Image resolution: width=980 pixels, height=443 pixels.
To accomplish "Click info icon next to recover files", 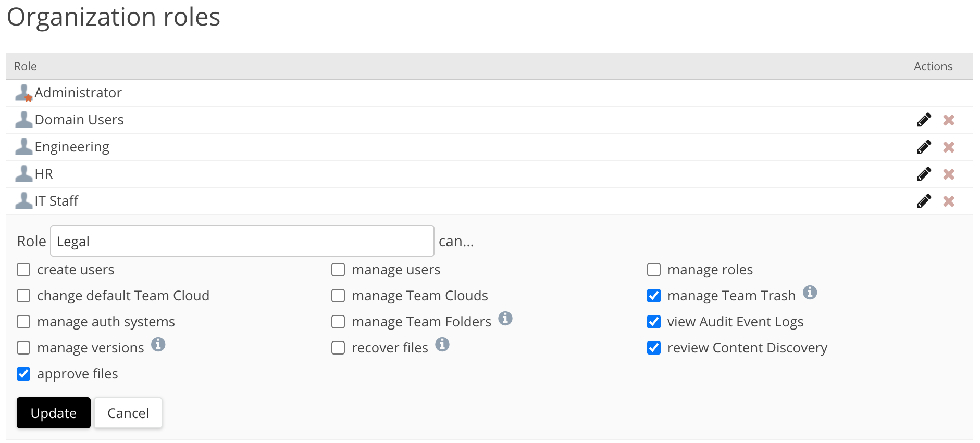I will click(442, 345).
